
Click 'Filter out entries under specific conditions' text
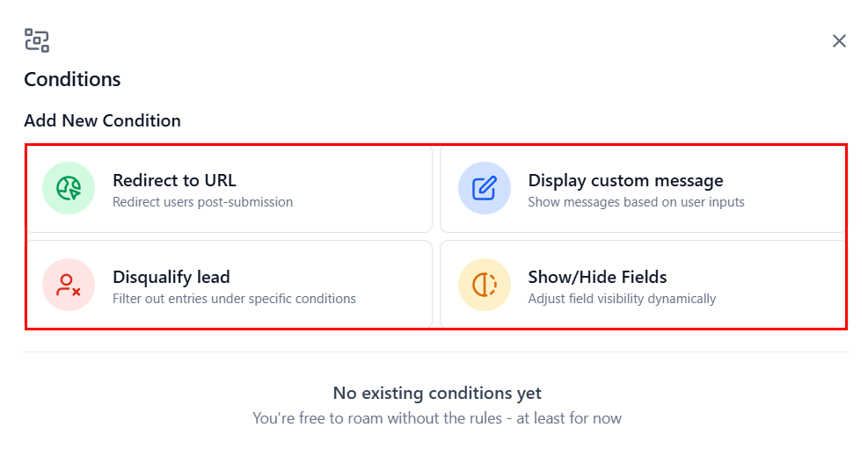[234, 299]
